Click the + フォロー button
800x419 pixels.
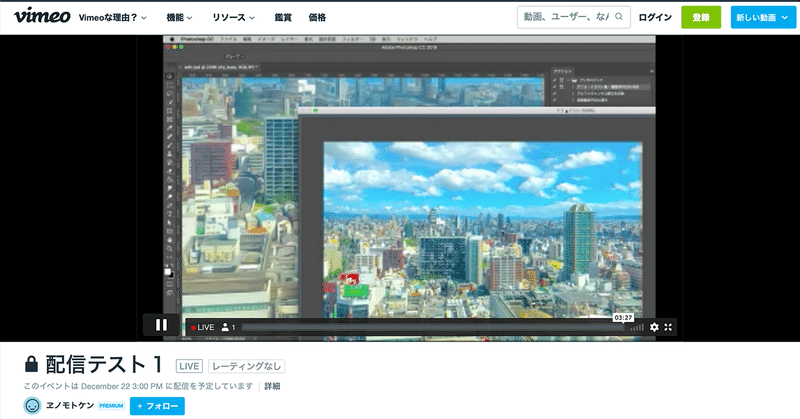pyautogui.click(x=157, y=406)
